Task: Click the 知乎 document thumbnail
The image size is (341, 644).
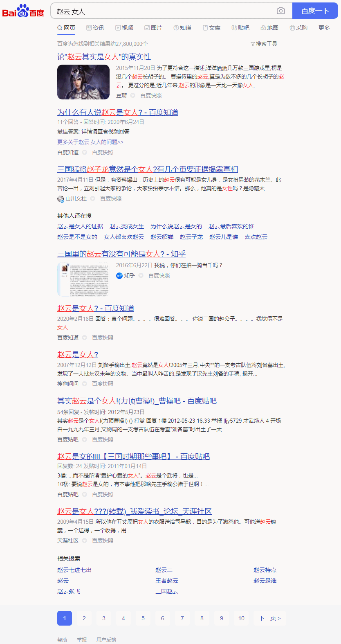Action: tap(83, 279)
